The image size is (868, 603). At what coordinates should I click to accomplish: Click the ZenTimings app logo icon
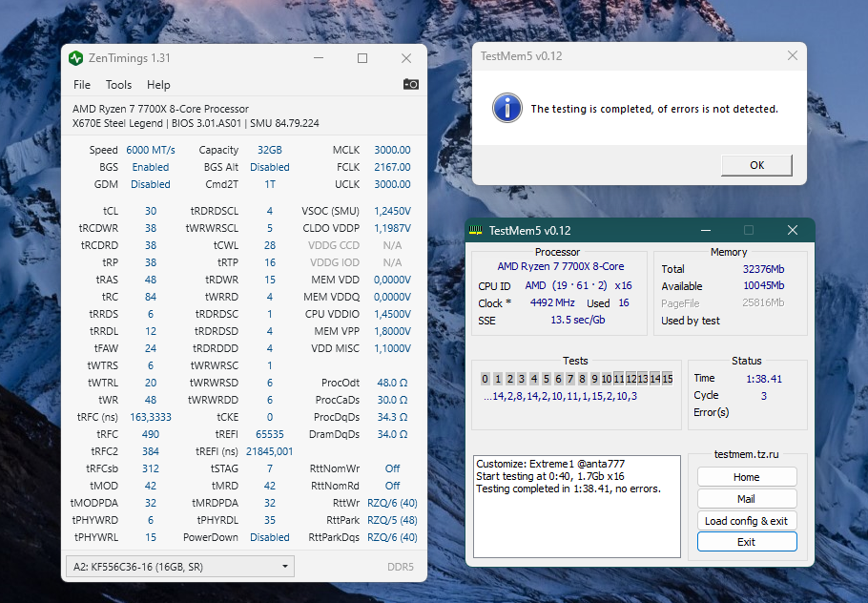point(76,58)
